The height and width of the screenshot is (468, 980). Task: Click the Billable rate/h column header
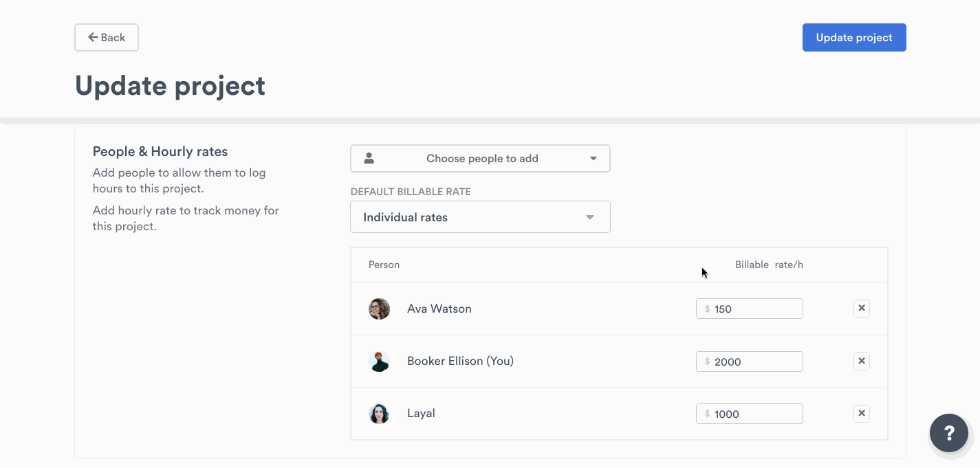coord(769,264)
